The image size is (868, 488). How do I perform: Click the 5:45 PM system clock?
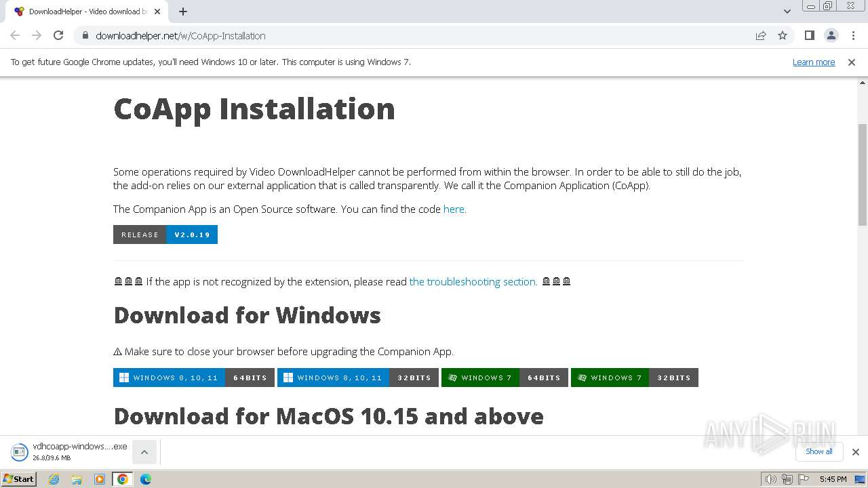(x=833, y=479)
